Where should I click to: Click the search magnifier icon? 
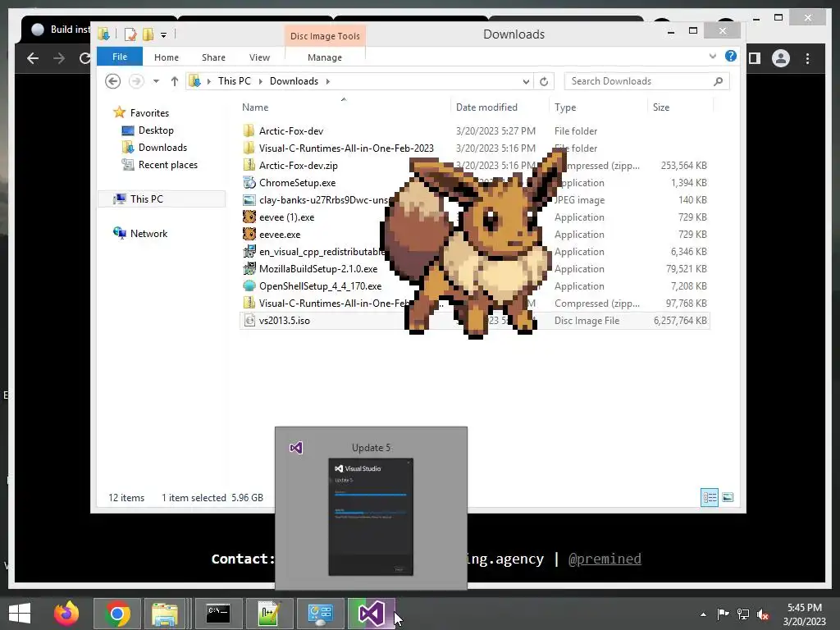pos(719,81)
